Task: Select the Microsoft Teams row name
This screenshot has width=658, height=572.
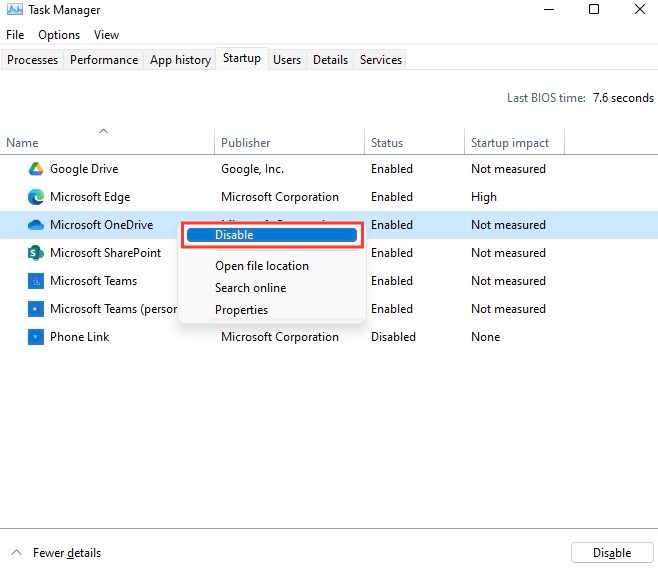Action: click(94, 281)
